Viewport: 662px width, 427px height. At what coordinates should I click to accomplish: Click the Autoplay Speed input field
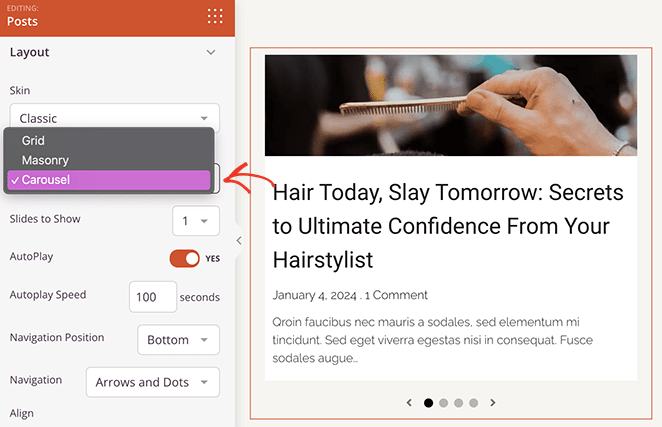[152, 297]
